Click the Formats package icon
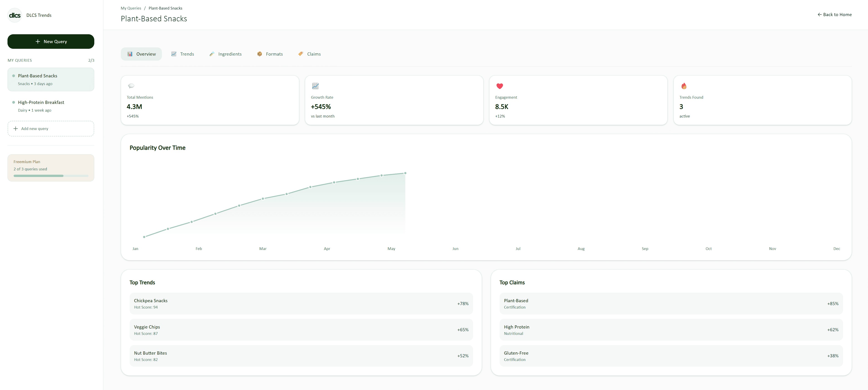Viewport: 868px width, 390px height. point(260,54)
